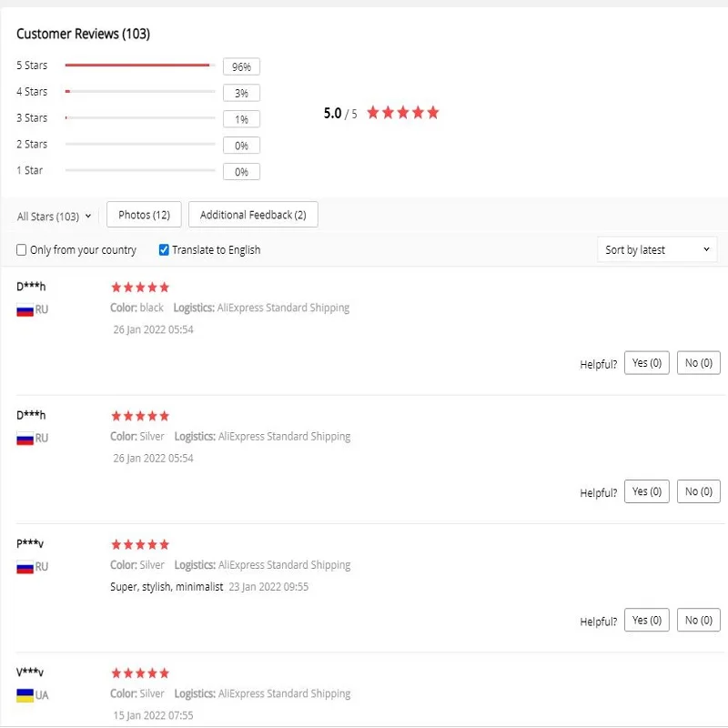Viewport: 728px width, 728px height.
Task: Click the overall 5.0 star rating icons
Action: coord(403,113)
